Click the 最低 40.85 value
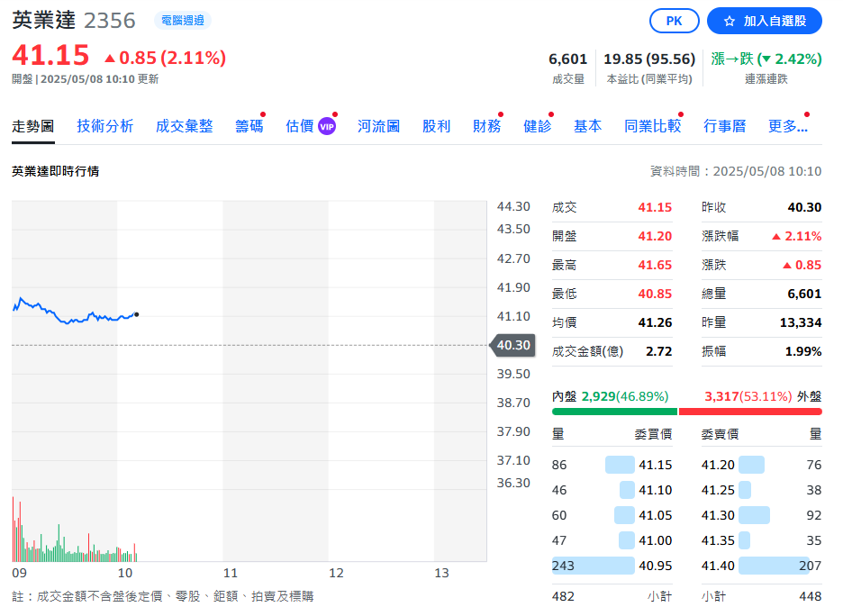 click(x=655, y=294)
